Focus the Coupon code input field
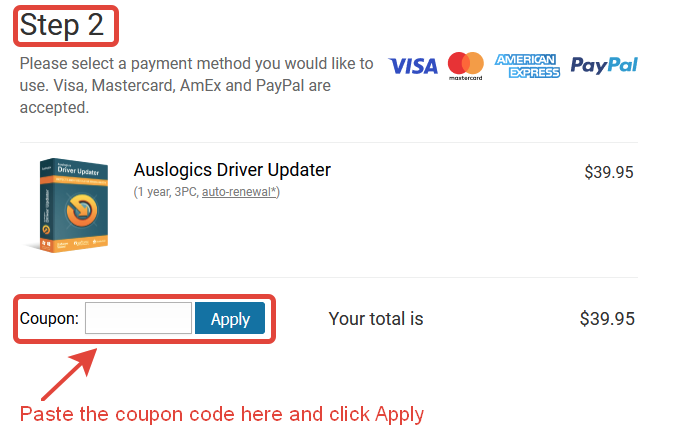Viewport: 690px width, 435px height. (138, 318)
